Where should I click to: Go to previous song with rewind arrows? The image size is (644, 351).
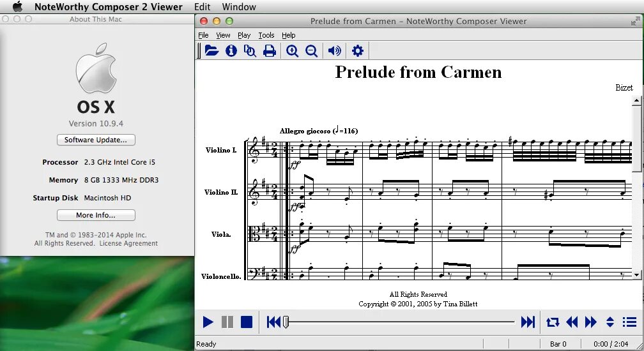pyautogui.click(x=572, y=322)
